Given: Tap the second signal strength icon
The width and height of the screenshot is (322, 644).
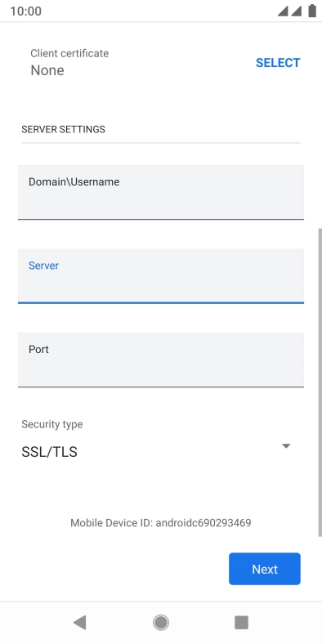Looking at the screenshot, I should coord(297,11).
